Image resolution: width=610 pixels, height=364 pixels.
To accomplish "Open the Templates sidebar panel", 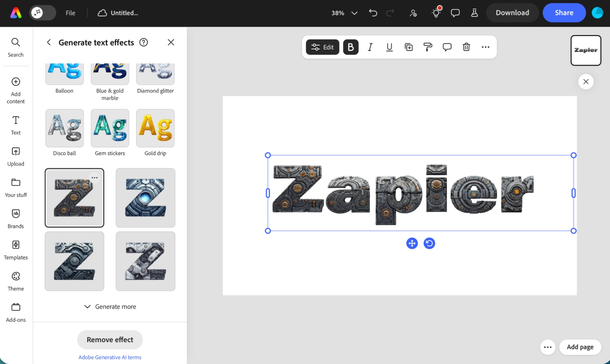I will pyautogui.click(x=16, y=250).
